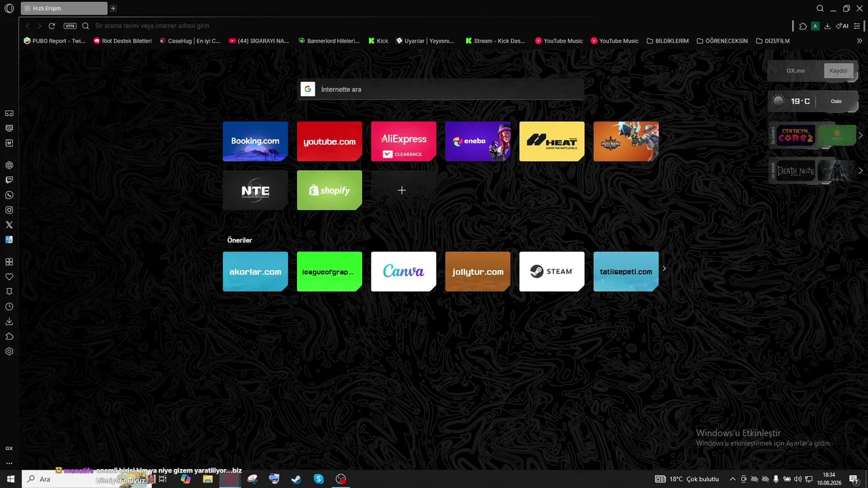Image resolution: width=868 pixels, height=488 pixels.
Task: Open PUBG Report bookmark
Action: click(x=54, y=41)
